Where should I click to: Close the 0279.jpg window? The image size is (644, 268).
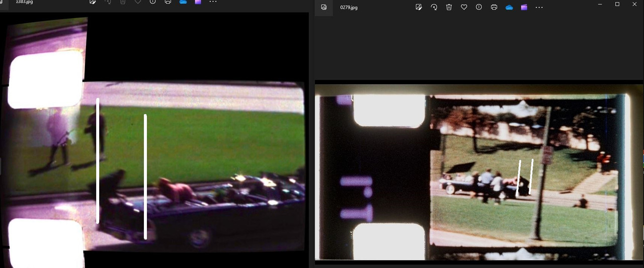(635, 4)
